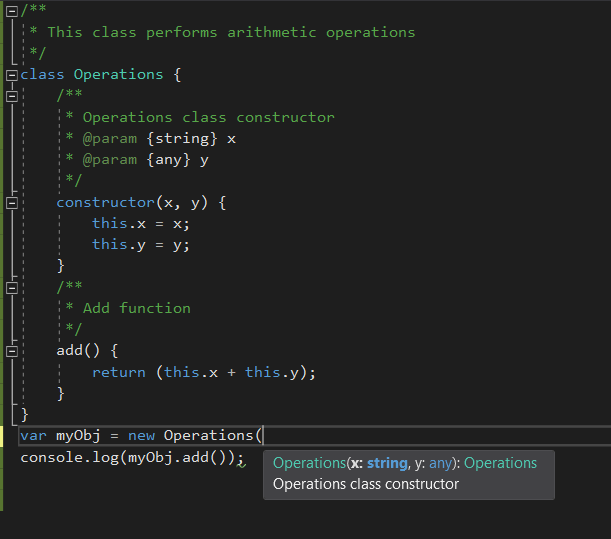The height and width of the screenshot is (539, 611).
Task: Click the myObj variable in var declaration
Action: (x=77, y=436)
